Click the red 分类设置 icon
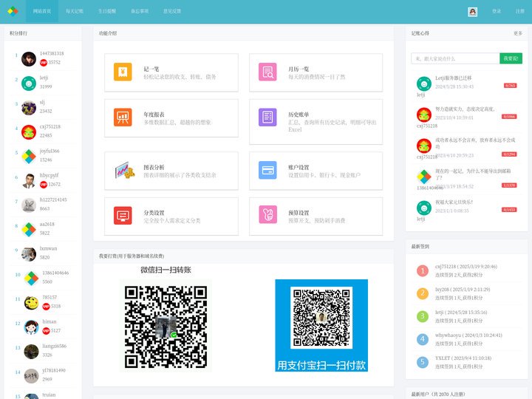Screen dimensions: 532x399 pos(123,216)
